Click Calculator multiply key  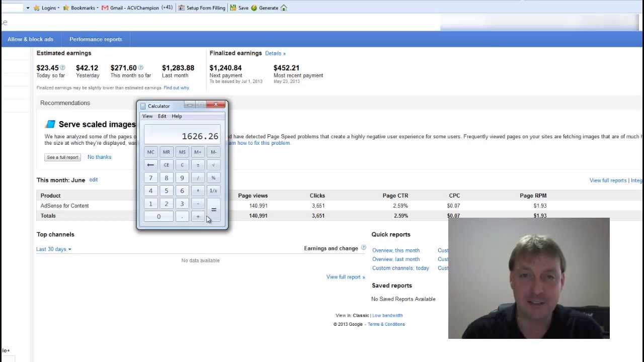coord(198,191)
